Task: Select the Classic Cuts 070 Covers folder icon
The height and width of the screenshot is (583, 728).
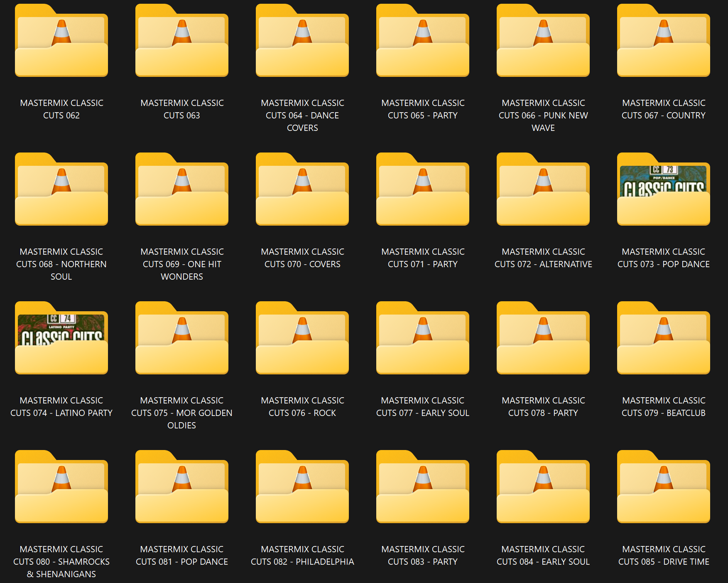Action: click(302, 189)
